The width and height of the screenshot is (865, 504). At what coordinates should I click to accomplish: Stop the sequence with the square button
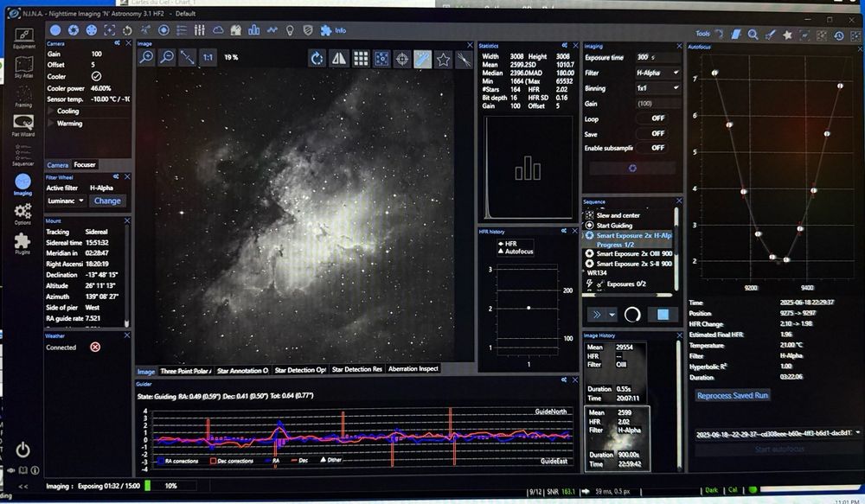[663, 315]
